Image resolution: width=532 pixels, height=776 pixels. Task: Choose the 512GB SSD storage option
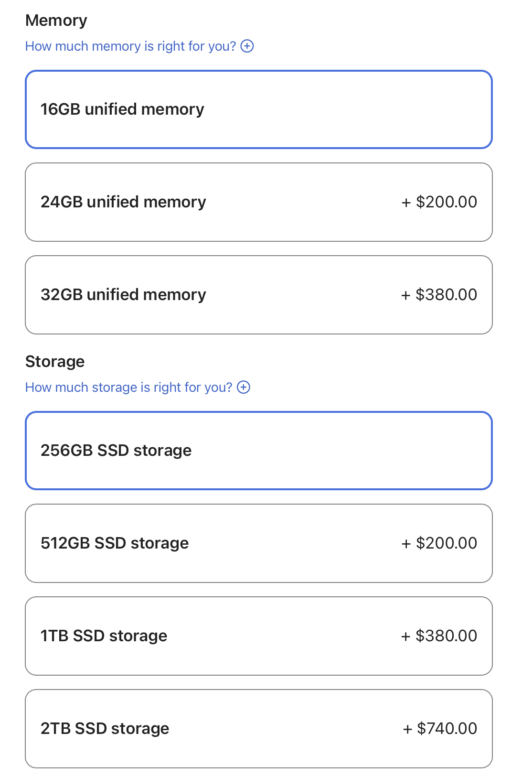click(258, 543)
